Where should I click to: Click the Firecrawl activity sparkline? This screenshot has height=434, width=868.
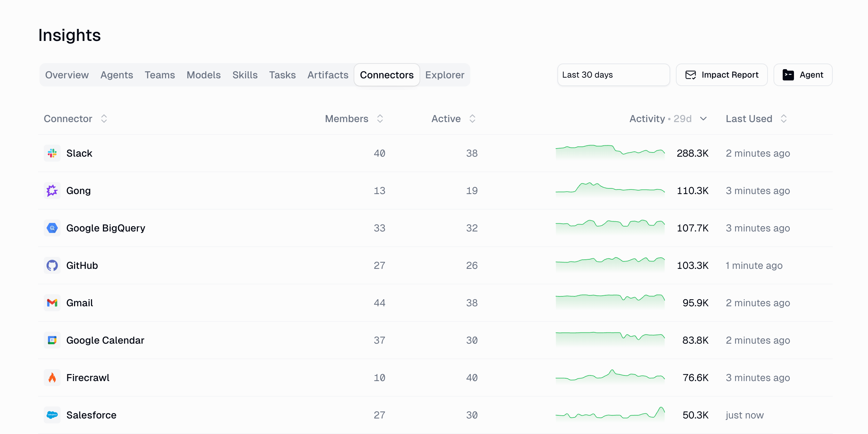610,377
